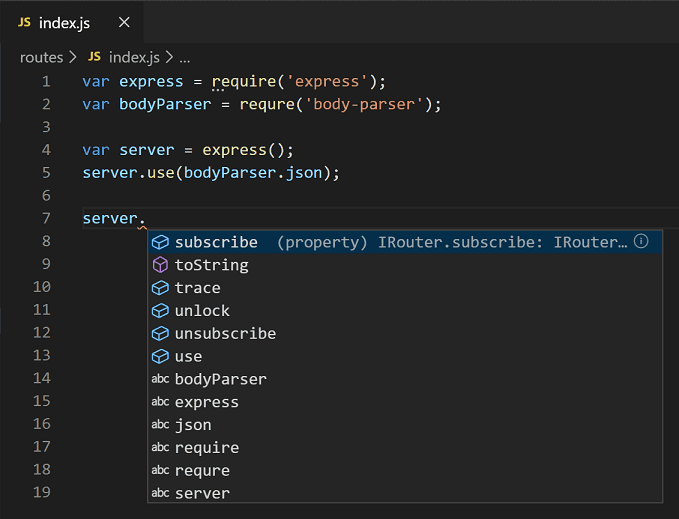This screenshot has width=679, height=519.
Task: Select the index.js editor tab
Action: click(64, 23)
